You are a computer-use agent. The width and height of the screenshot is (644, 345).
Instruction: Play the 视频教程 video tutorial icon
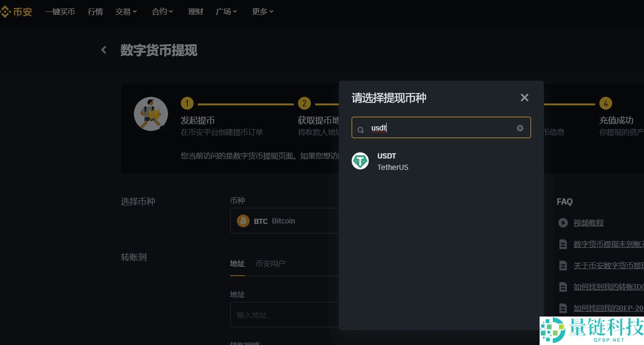click(x=563, y=223)
